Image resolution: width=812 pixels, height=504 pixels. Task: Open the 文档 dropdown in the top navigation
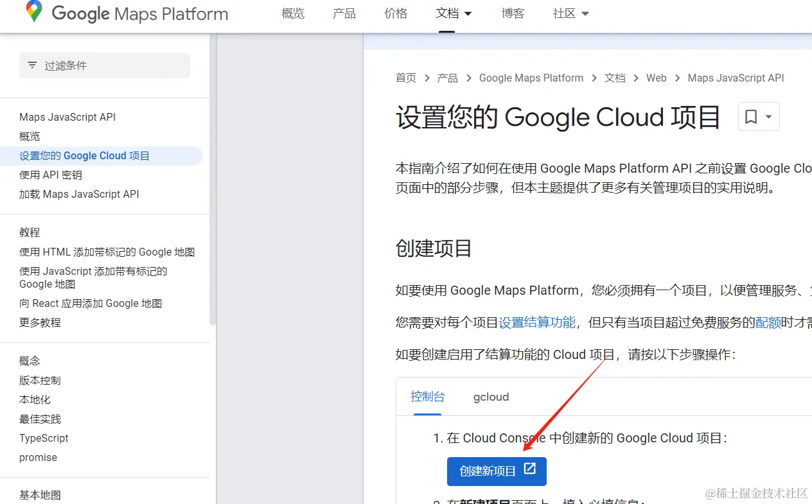coord(454,13)
